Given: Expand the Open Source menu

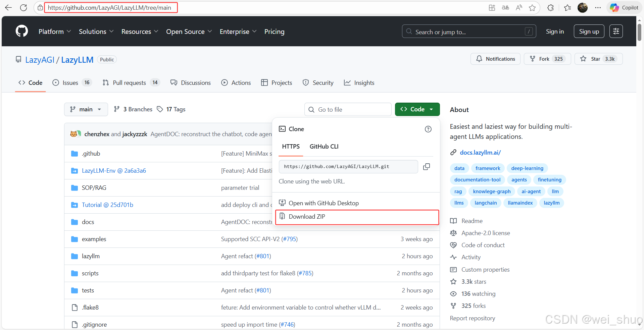Looking at the screenshot, I should (189, 32).
